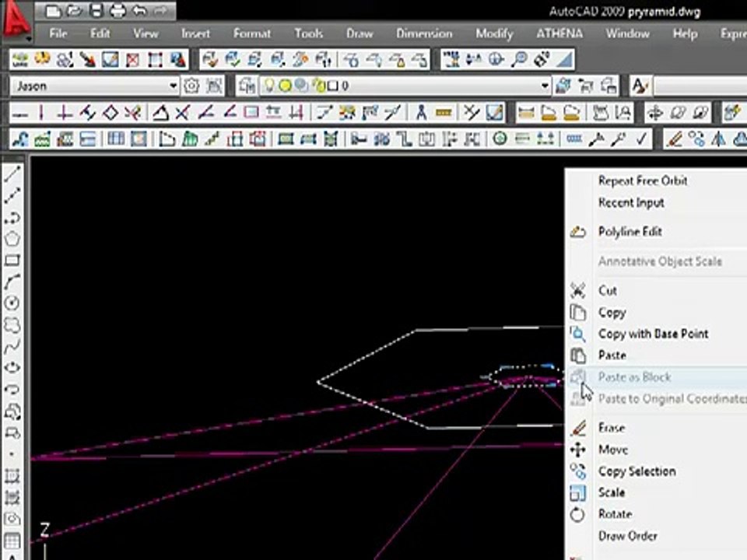Select the Line tool in the Draw toolbar
747x560 pixels.
point(12,173)
